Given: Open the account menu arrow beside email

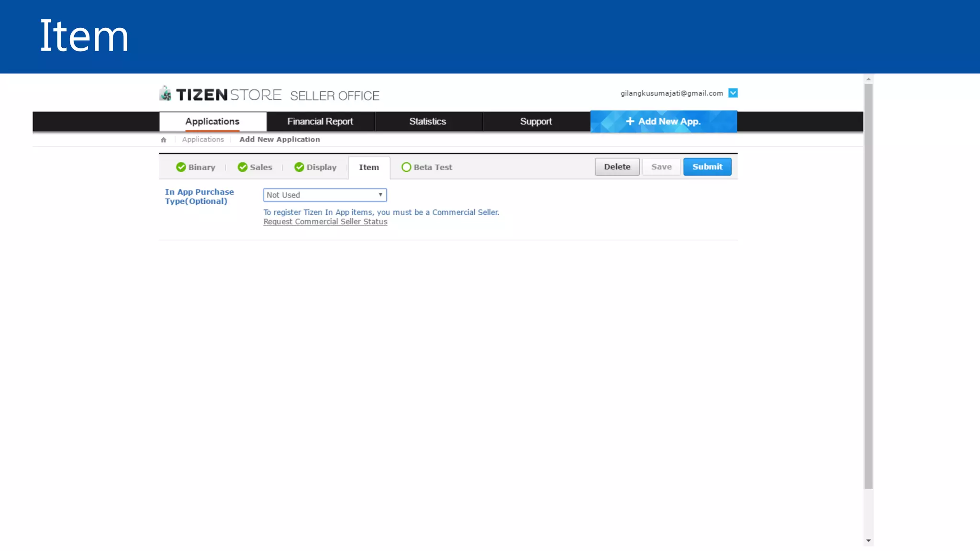Looking at the screenshot, I should point(733,93).
